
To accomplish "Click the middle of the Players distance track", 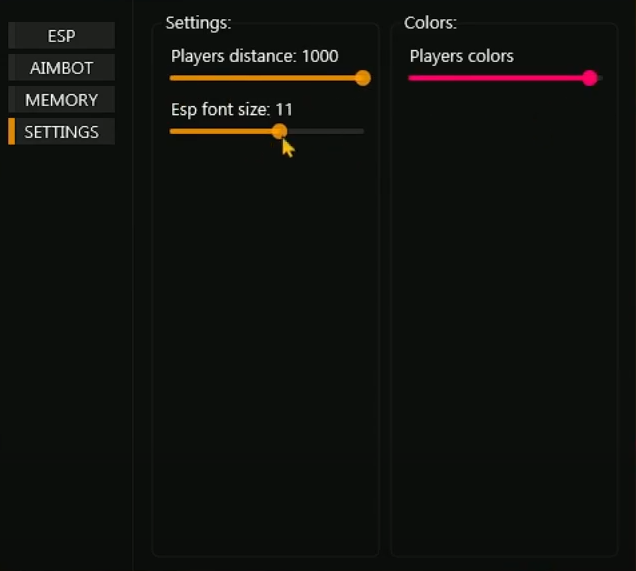I will 266,78.
